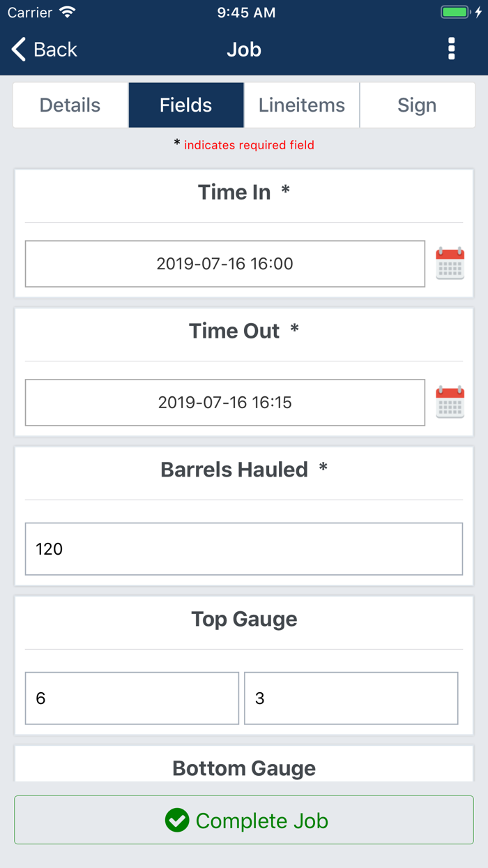Screen dimensions: 488x868
Task: Open the Lineitems tab
Action: [x=301, y=105]
